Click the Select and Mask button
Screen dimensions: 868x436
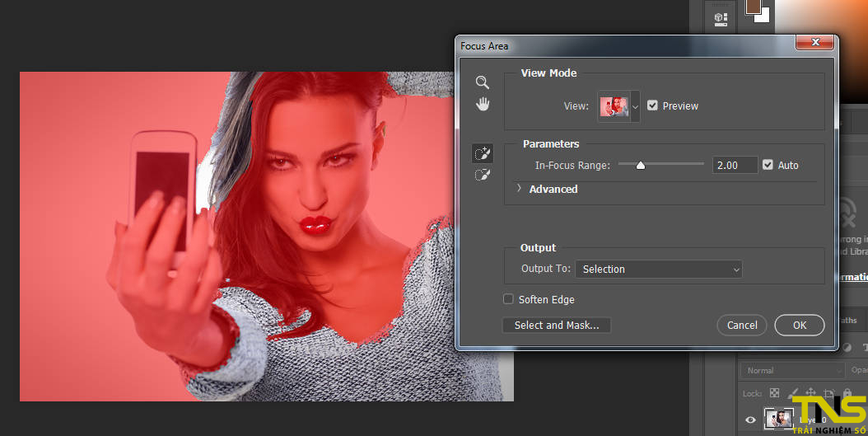pyautogui.click(x=557, y=326)
